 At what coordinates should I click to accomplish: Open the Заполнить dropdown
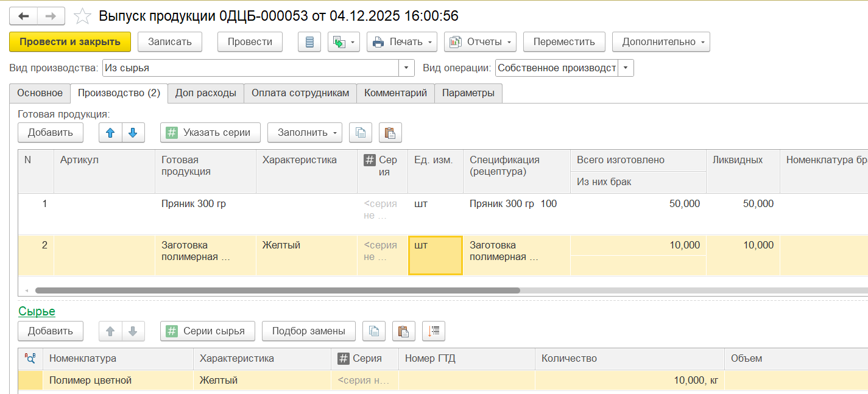tap(305, 132)
